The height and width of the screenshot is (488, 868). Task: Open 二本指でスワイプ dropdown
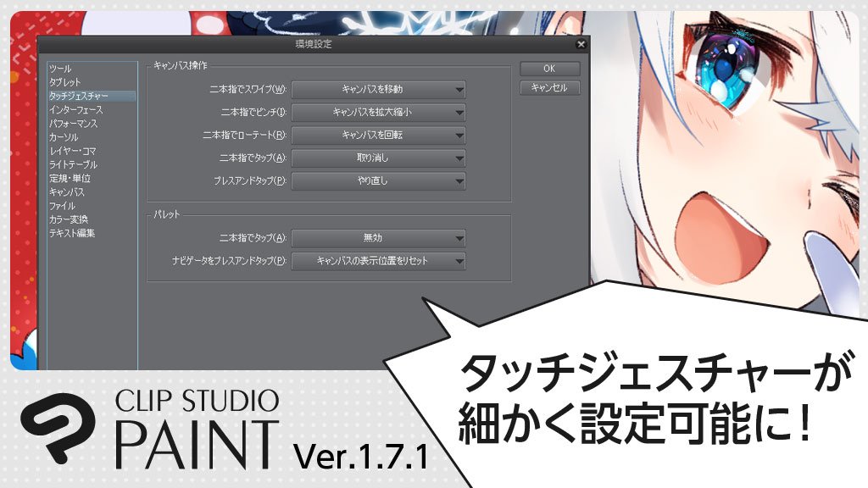[378, 89]
